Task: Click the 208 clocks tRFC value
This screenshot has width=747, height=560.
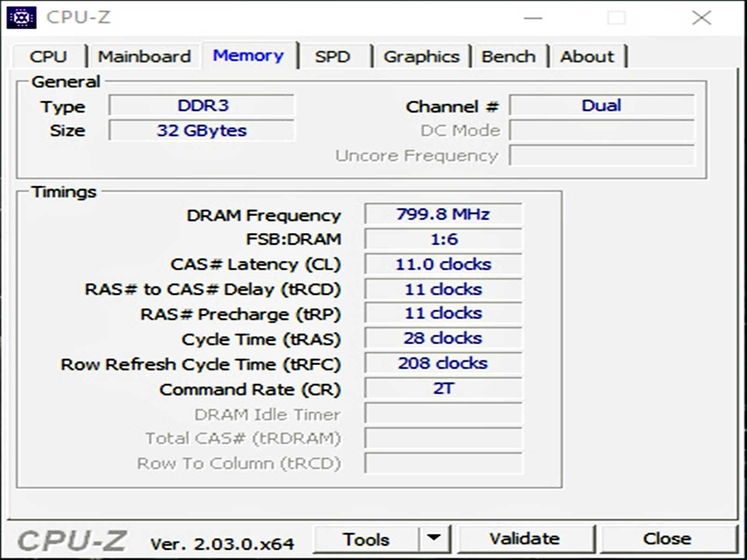Action: [x=443, y=364]
